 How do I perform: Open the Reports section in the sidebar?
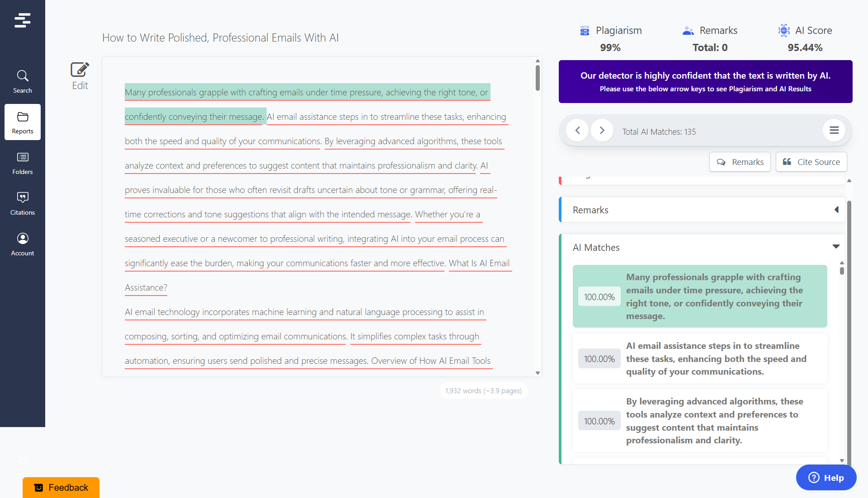coord(22,122)
